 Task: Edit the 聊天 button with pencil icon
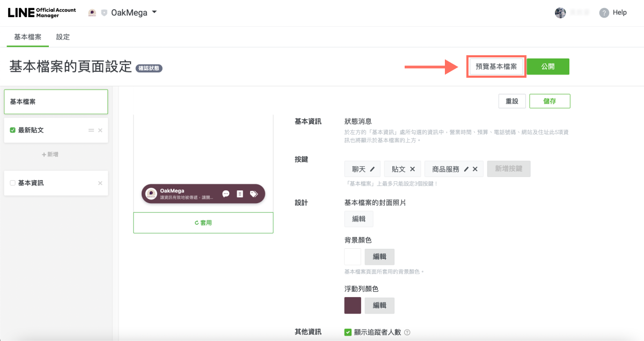(x=372, y=169)
